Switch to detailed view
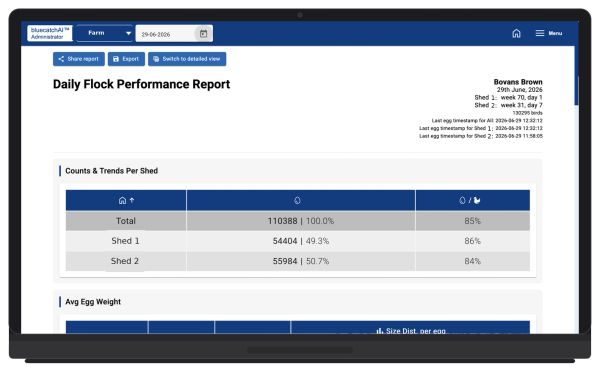Screen dimensions: 600x372 [x=187, y=59]
